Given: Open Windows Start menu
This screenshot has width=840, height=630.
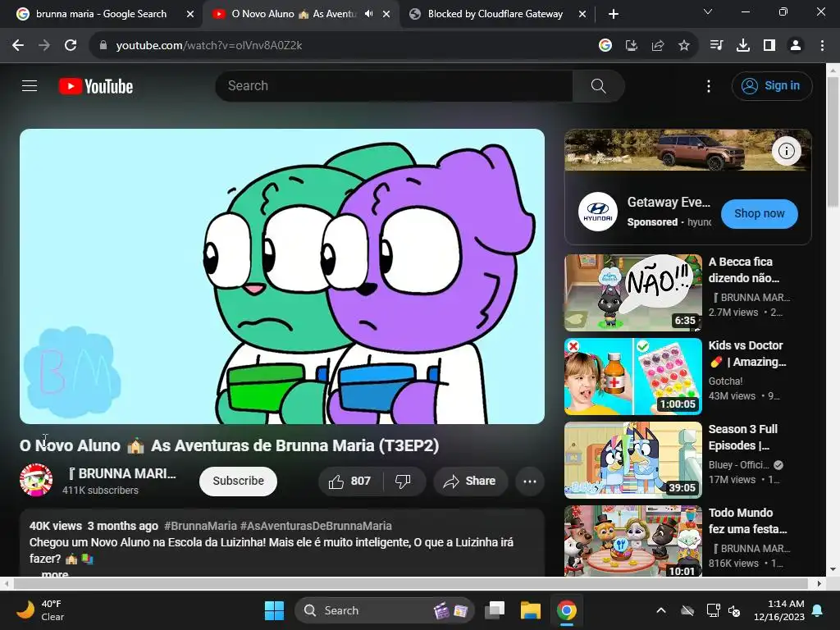Looking at the screenshot, I should tap(274, 610).
